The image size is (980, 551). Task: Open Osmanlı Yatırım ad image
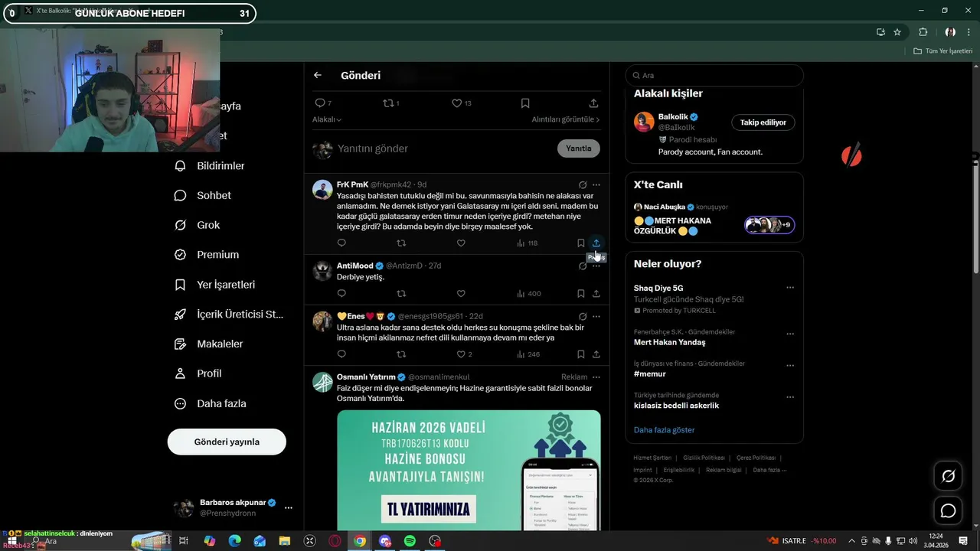469,470
